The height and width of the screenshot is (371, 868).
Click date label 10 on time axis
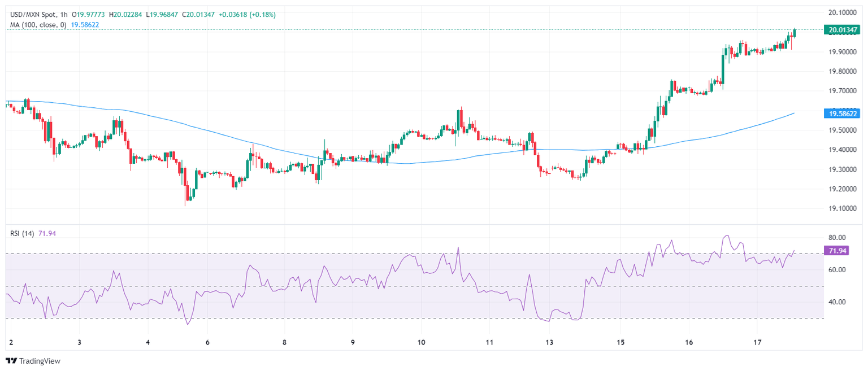(x=421, y=342)
